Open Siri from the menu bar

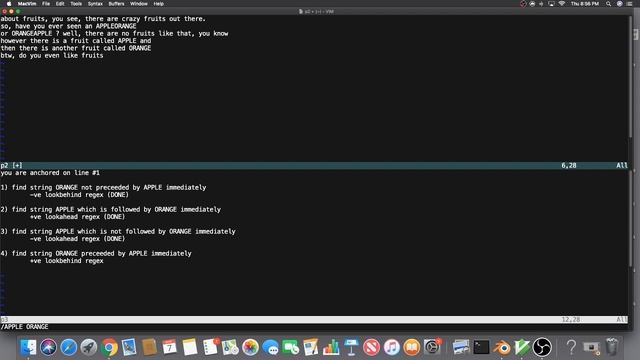pyautogui.click(x=619, y=4)
